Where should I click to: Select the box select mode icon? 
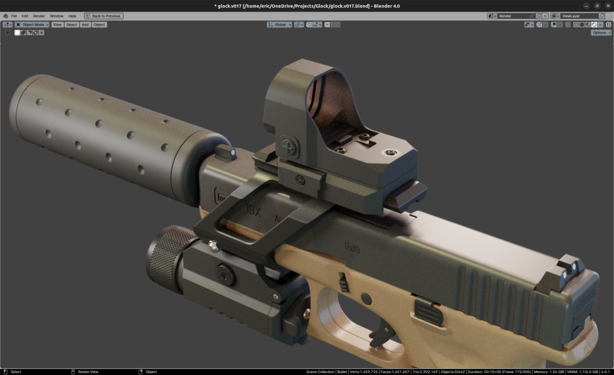click(17, 33)
